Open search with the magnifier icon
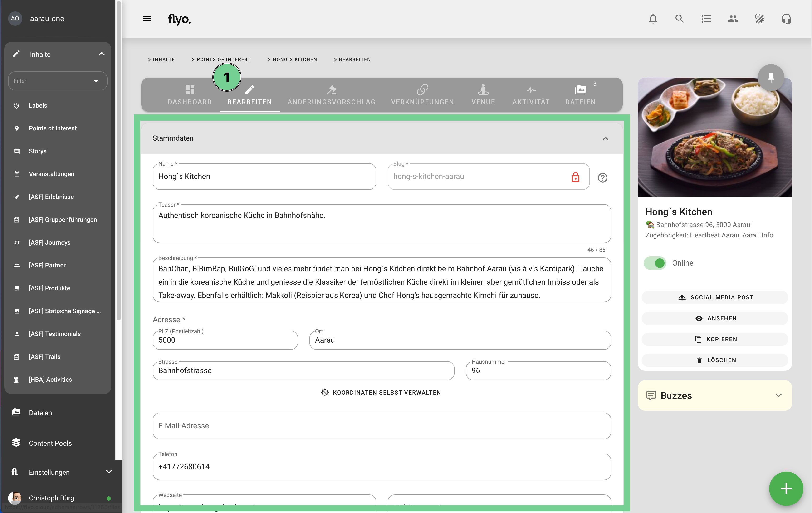Screen dimensions: 812x513 (680, 19)
